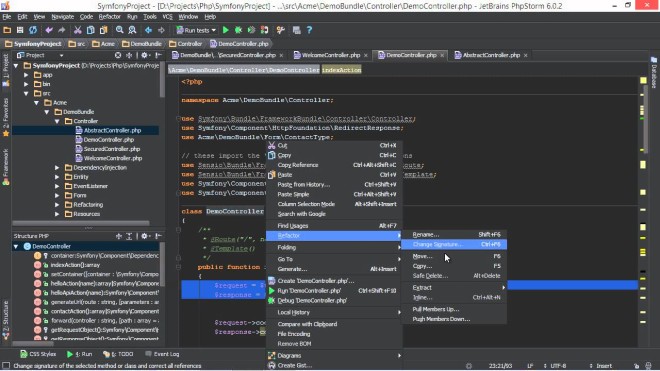Click the Structure panel gear icon
The image size is (660, 371).
coord(145,236)
